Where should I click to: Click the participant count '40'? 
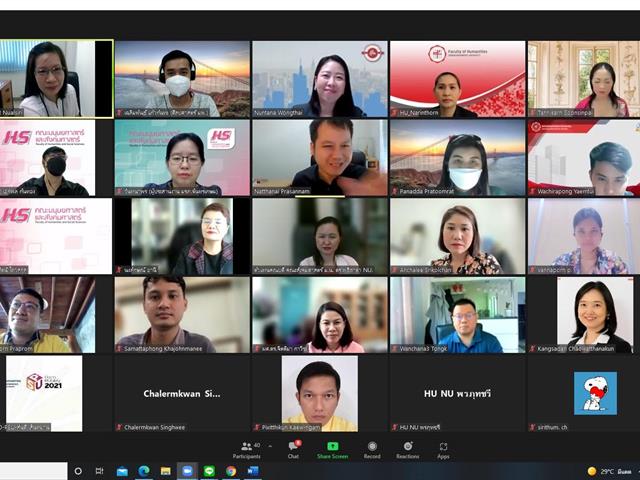click(257, 445)
